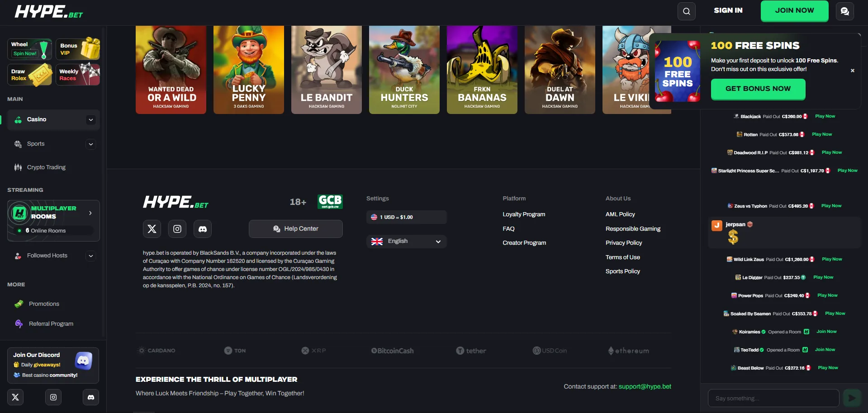Screen dimensions: 868x413
Task: Open FRKN Bananas game
Action: pos(482,70)
